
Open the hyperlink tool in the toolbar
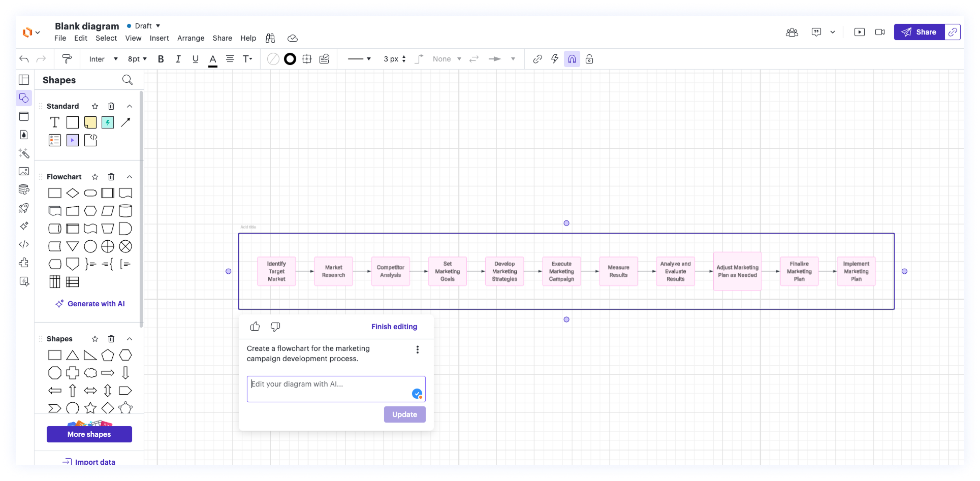537,59
